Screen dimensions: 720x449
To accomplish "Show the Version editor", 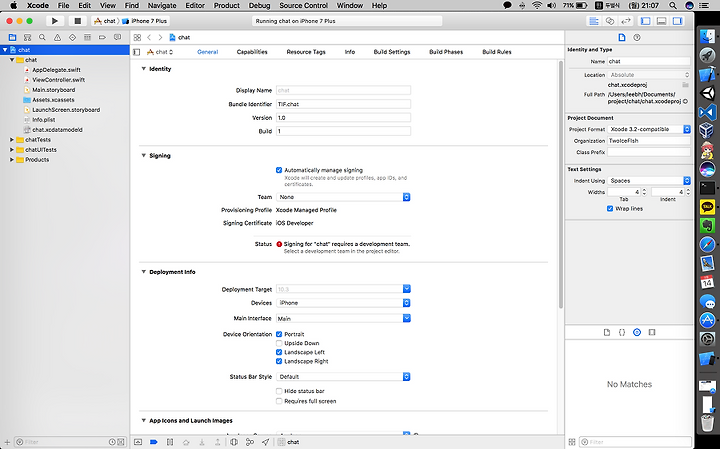I will pos(625,21).
